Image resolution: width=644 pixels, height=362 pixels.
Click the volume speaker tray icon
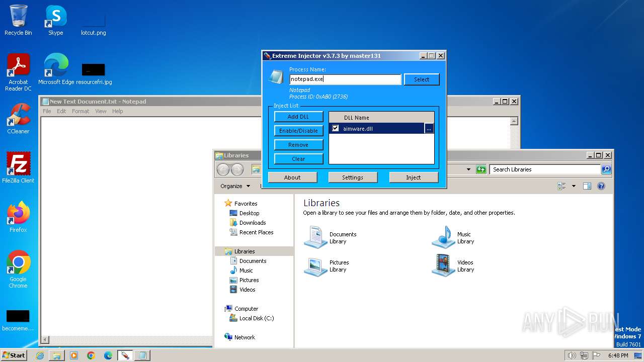pos(572,355)
